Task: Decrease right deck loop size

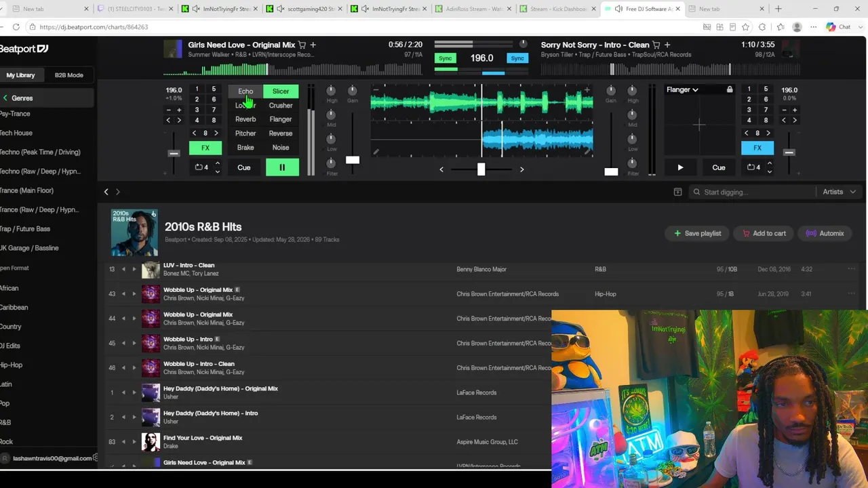Action: pyautogui.click(x=769, y=171)
